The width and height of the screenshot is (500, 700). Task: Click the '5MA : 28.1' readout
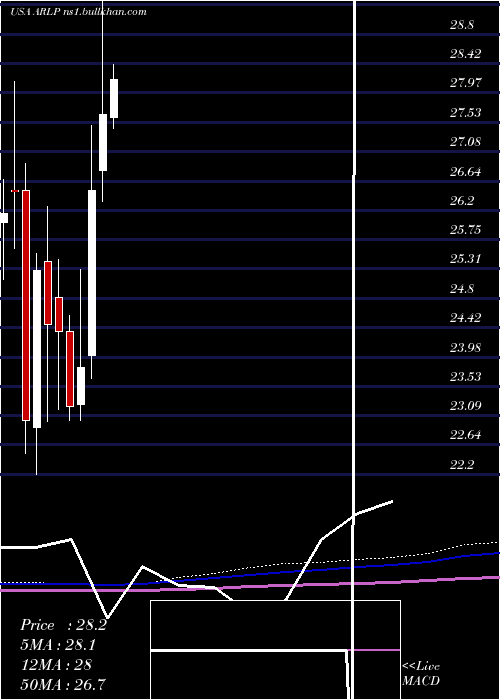point(58,645)
